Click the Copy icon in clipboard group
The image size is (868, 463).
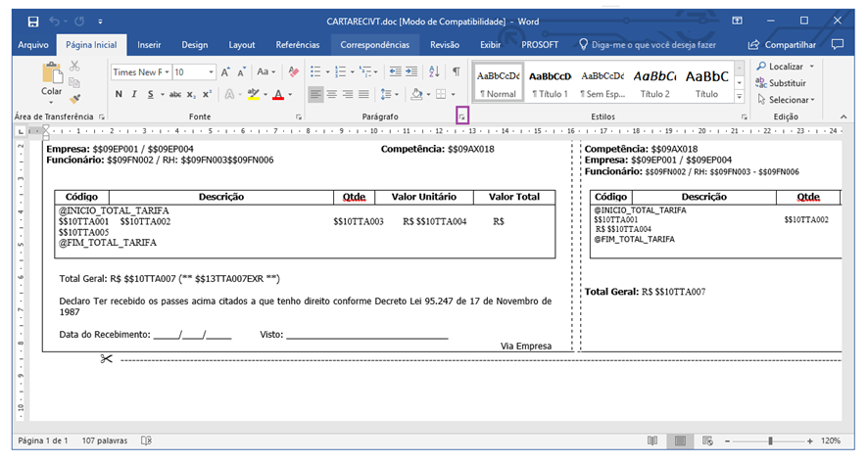click(x=74, y=82)
